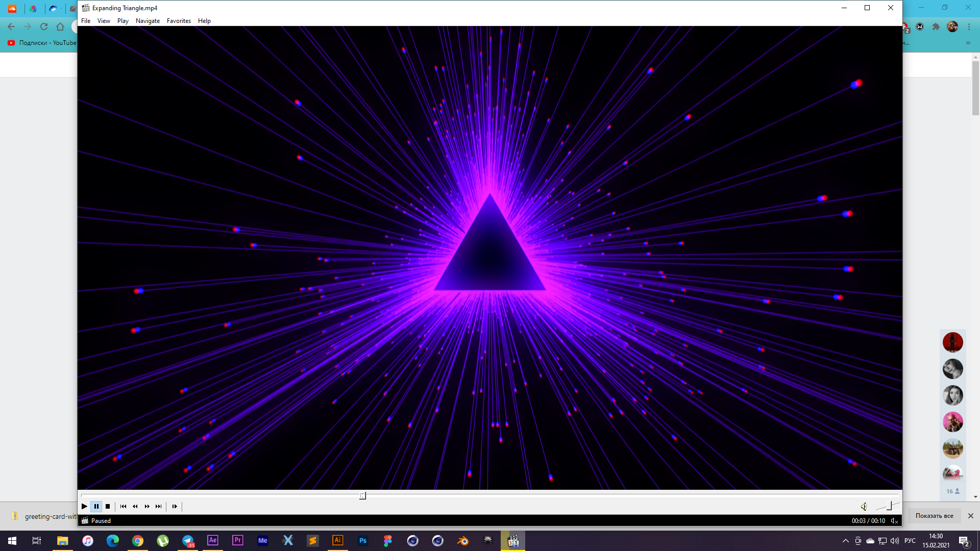Open iTunes from the taskbar
The image size is (980, 551).
88,541
